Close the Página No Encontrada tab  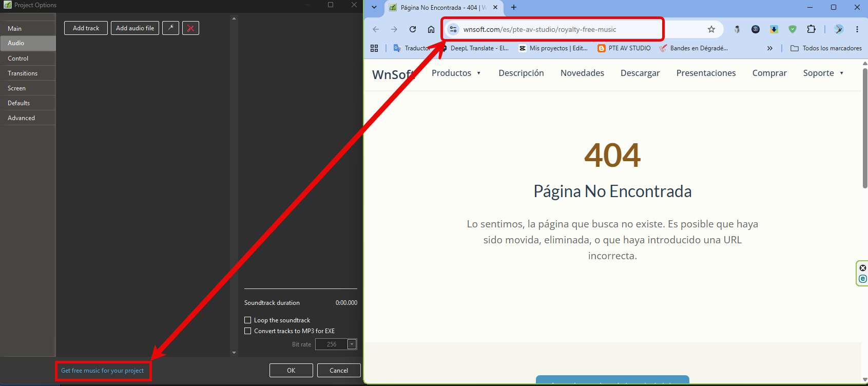coord(495,7)
